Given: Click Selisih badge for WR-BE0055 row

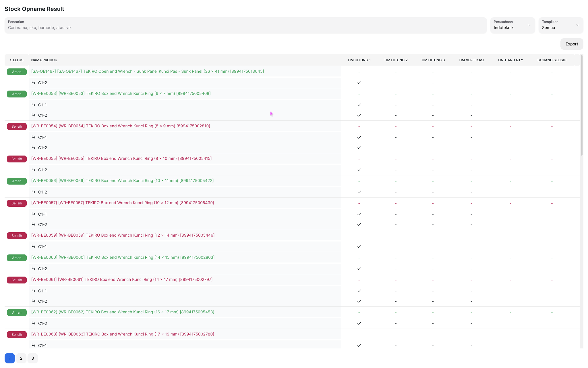Looking at the screenshot, I should click(17, 159).
